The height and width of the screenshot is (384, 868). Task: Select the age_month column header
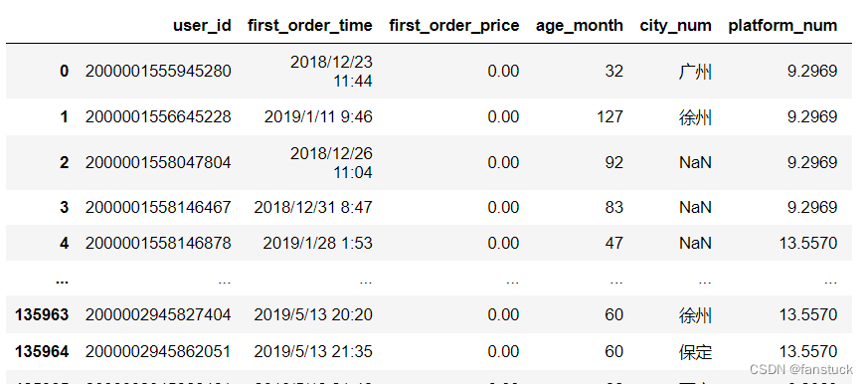[x=579, y=26]
